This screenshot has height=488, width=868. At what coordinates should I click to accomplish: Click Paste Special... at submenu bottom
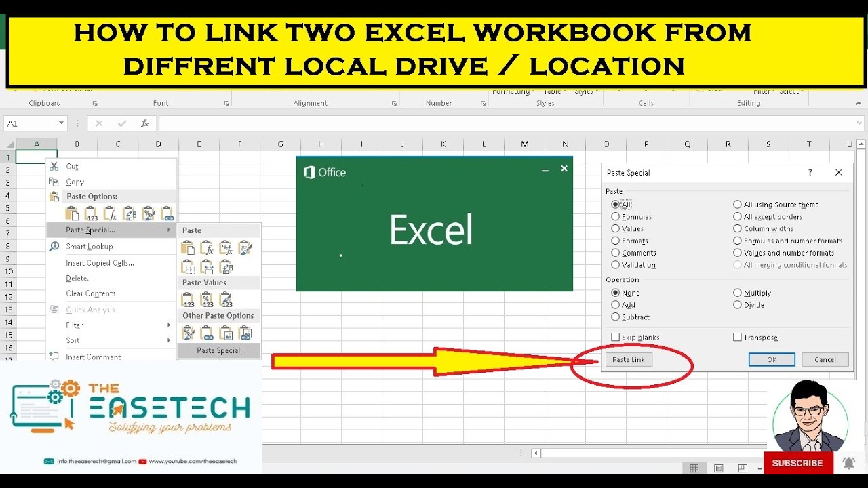pyautogui.click(x=219, y=350)
